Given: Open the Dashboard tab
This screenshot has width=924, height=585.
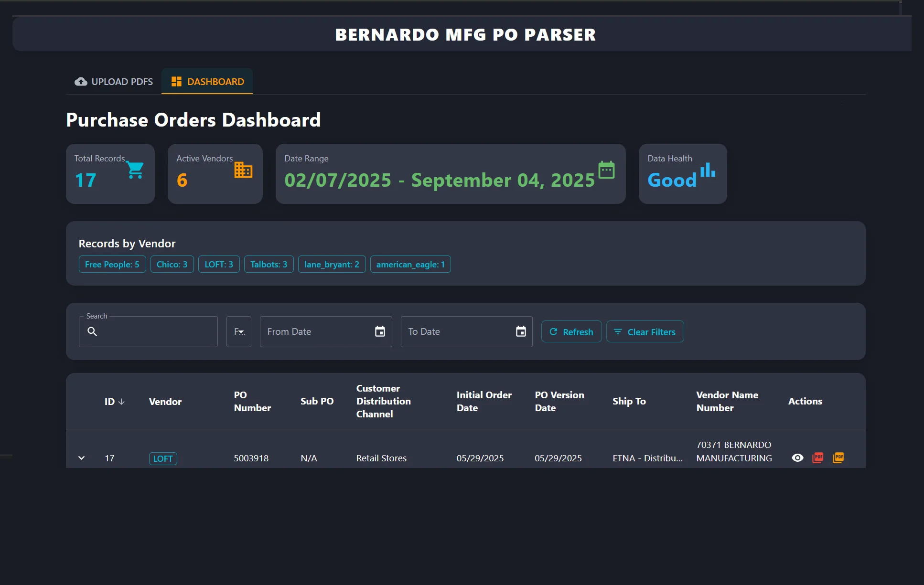Looking at the screenshot, I should coord(207,82).
